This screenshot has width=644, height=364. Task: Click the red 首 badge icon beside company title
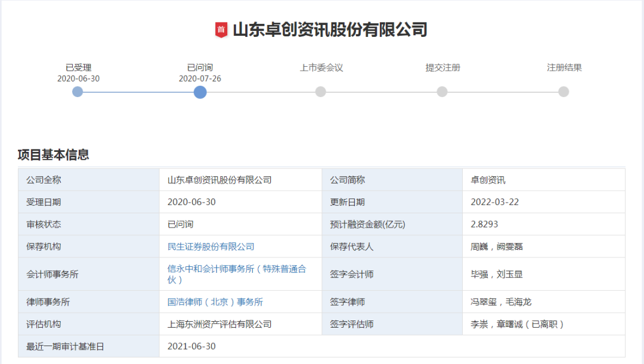pos(221,30)
